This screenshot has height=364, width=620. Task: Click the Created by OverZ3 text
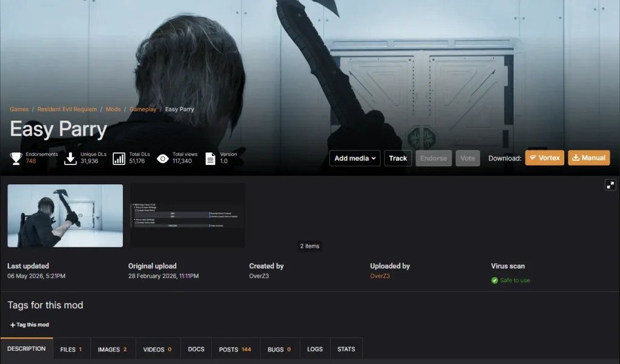click(x=259, y=276)
